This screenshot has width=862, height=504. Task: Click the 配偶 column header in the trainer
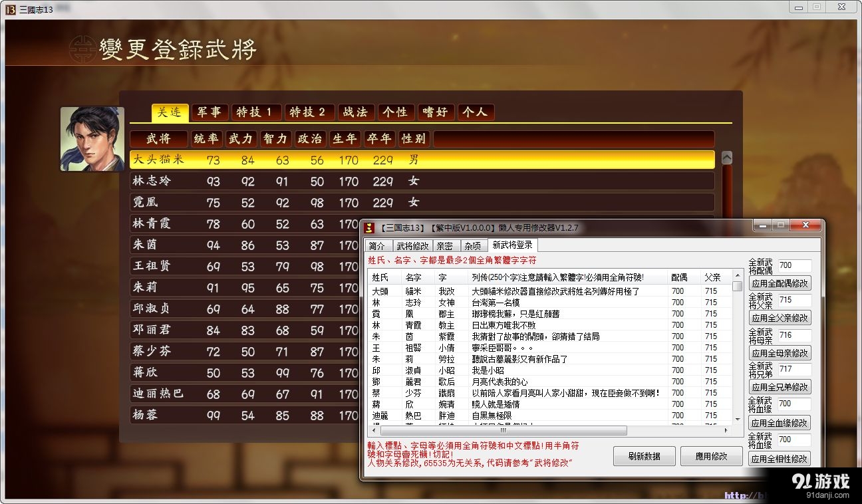pos(684,277)
